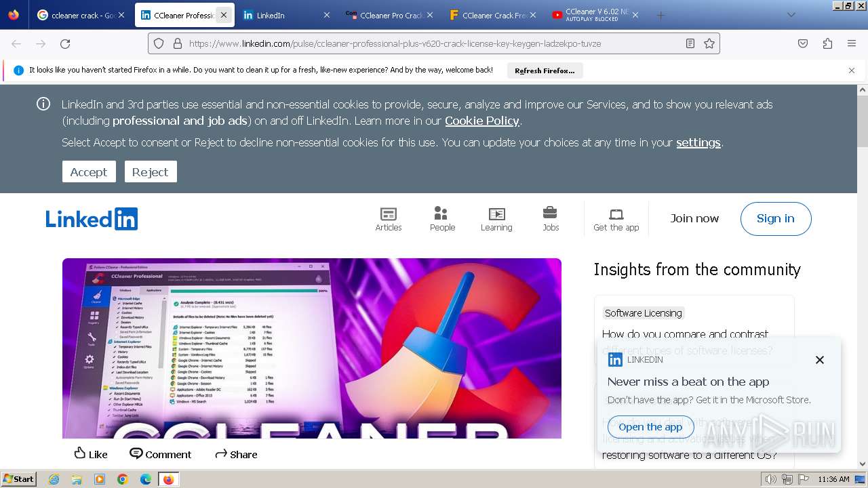Accept non-essential cookies
Screen dimensions: 868x488
click(89, 171)
